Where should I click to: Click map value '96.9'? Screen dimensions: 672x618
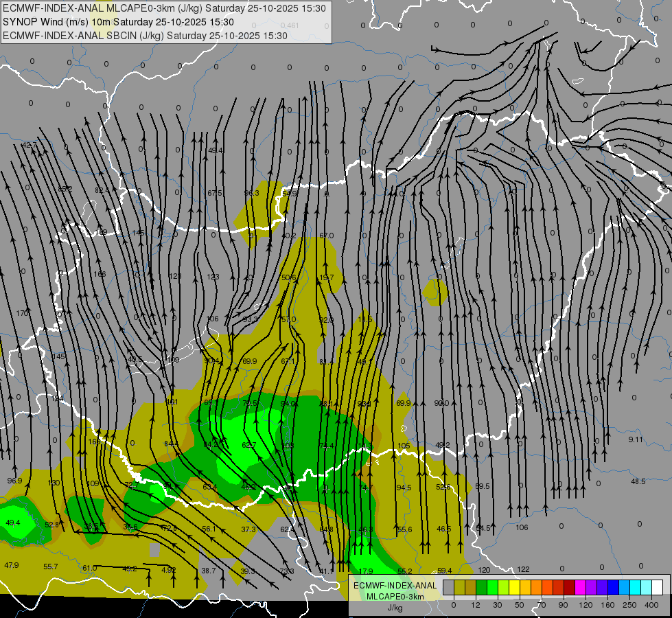(14, 481)
